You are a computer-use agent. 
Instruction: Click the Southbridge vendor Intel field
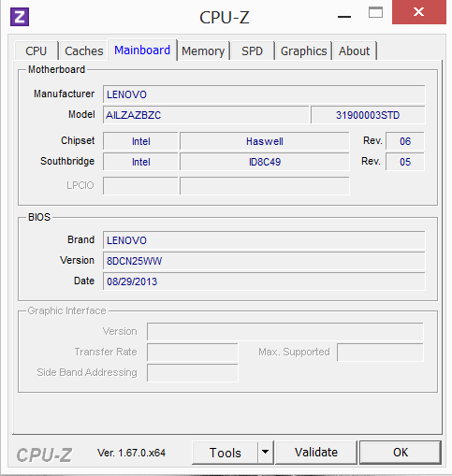[x=140, y=162]
